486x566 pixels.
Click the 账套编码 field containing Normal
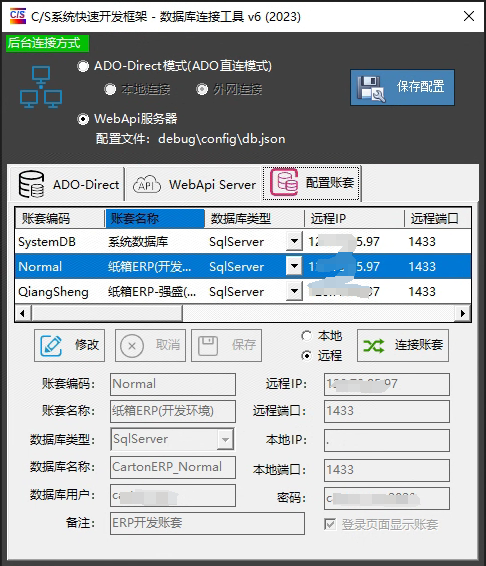pos(173,384)
